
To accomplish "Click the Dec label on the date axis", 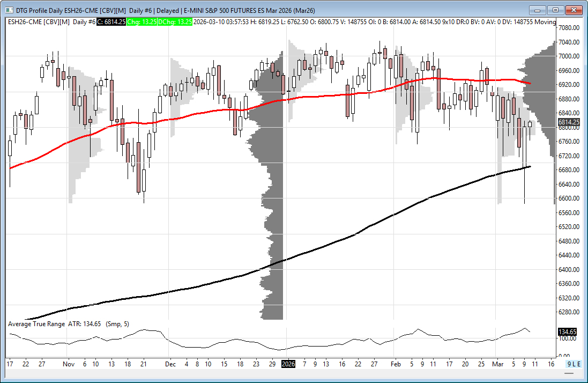I will (x=170, y=364).
